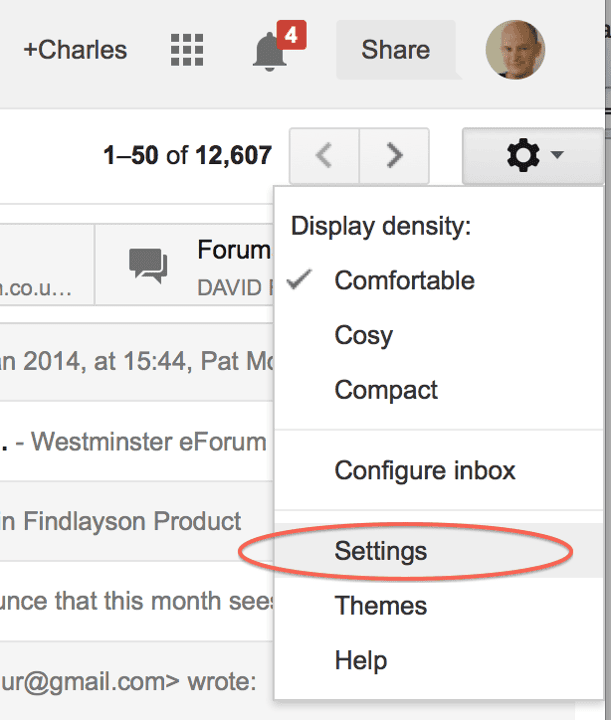The width and height of the screenshot is (611, 720).
Task: Go to newer emails with left chevron
Action: [324, 156]
